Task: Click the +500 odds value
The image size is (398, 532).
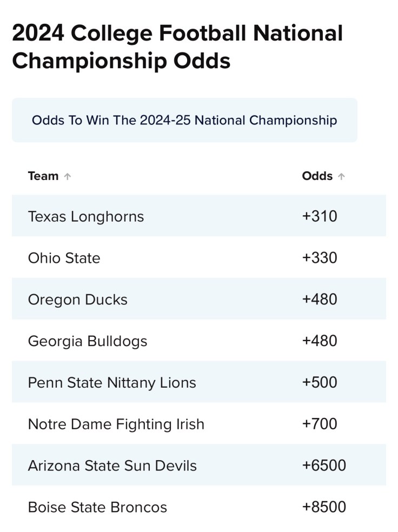Action: coord(320,382)
